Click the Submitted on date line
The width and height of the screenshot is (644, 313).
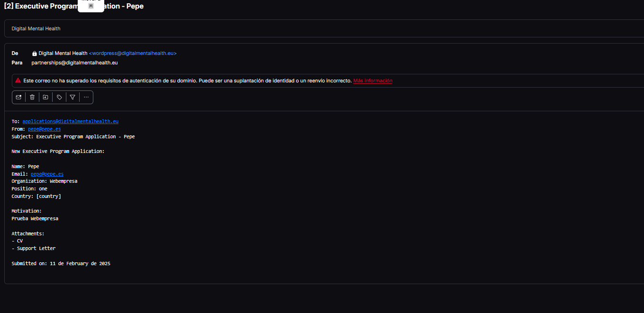61,263
